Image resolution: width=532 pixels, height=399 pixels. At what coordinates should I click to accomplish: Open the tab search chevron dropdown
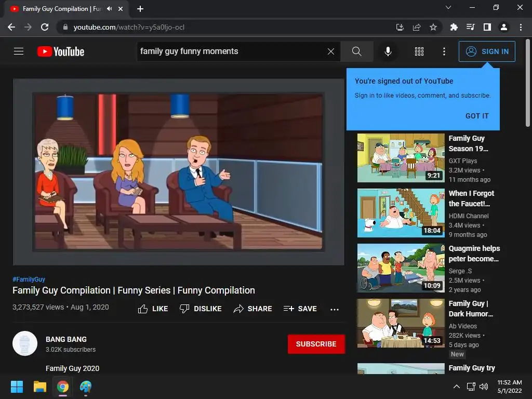click(x=448, y=7)
